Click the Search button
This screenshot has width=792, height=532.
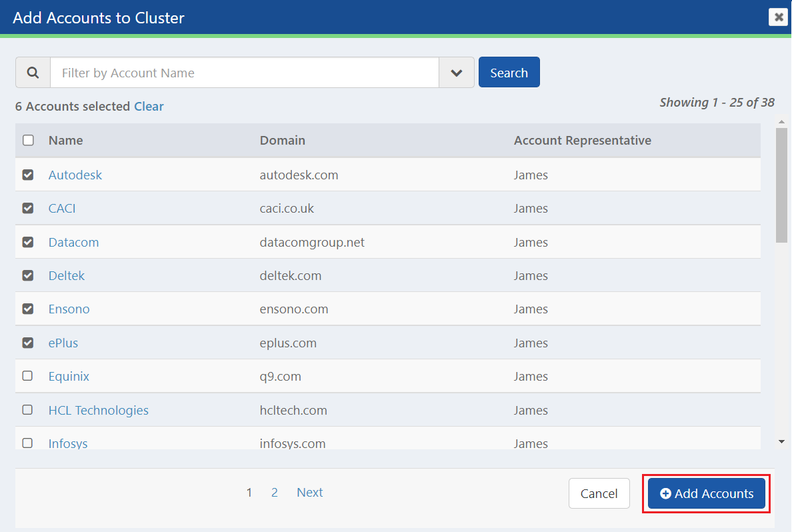[x=509, y=72]
